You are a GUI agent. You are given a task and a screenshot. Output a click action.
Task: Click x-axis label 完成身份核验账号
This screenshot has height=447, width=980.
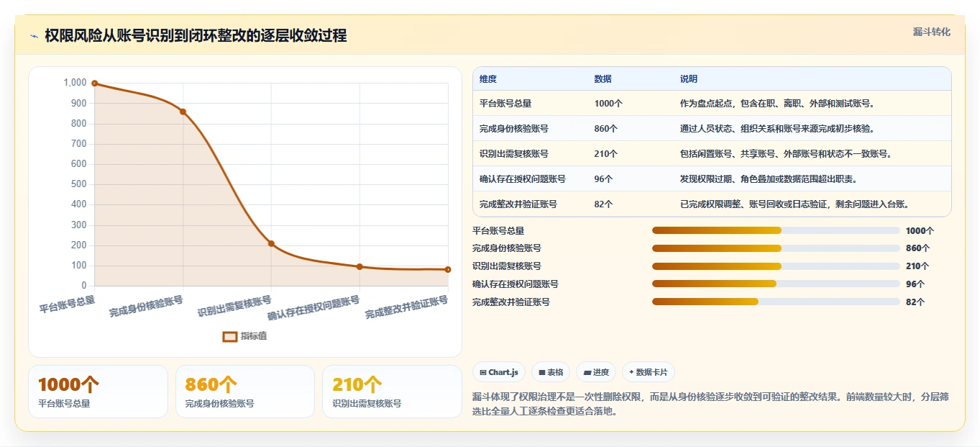(x=146, y=307)
